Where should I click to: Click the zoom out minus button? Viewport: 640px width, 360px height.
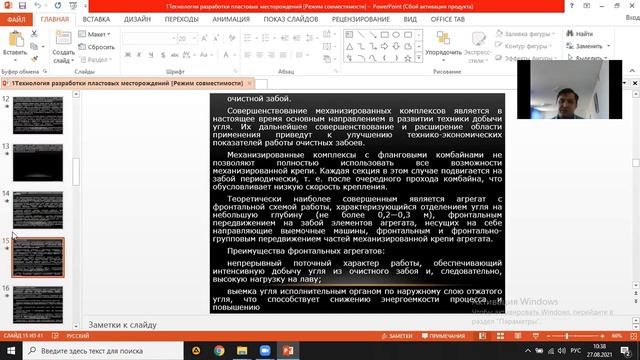[x=548, y=336]
